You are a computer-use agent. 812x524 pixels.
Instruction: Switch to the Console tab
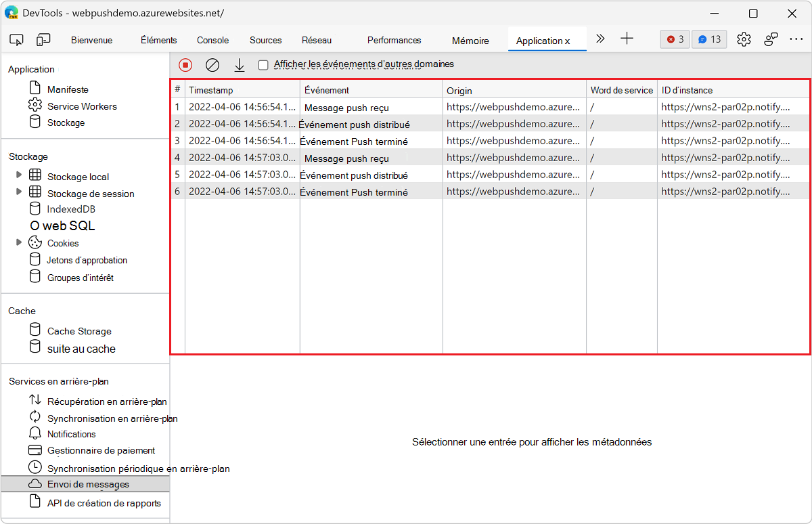coord(212,40)
